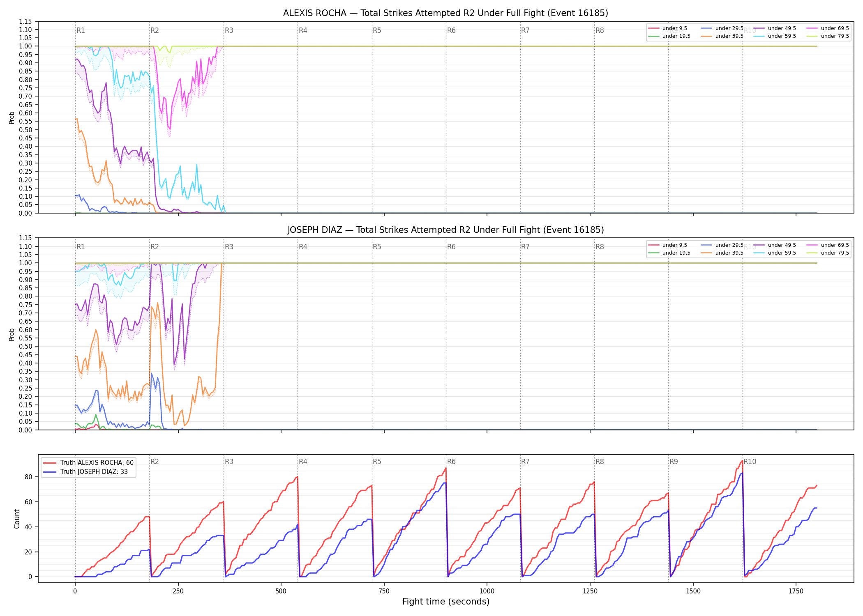Select 'Truth ALEXIS ROCHA: 60' legend entry

88,463
